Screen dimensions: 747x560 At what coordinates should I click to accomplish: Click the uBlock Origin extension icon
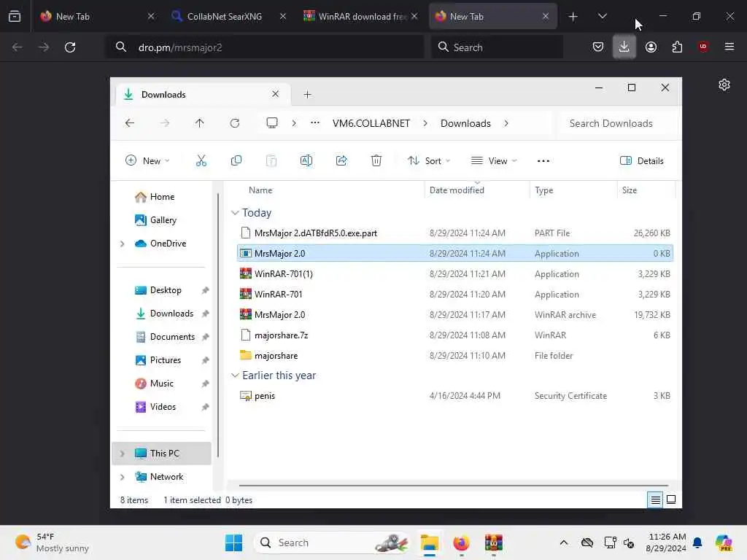point(703,47)
